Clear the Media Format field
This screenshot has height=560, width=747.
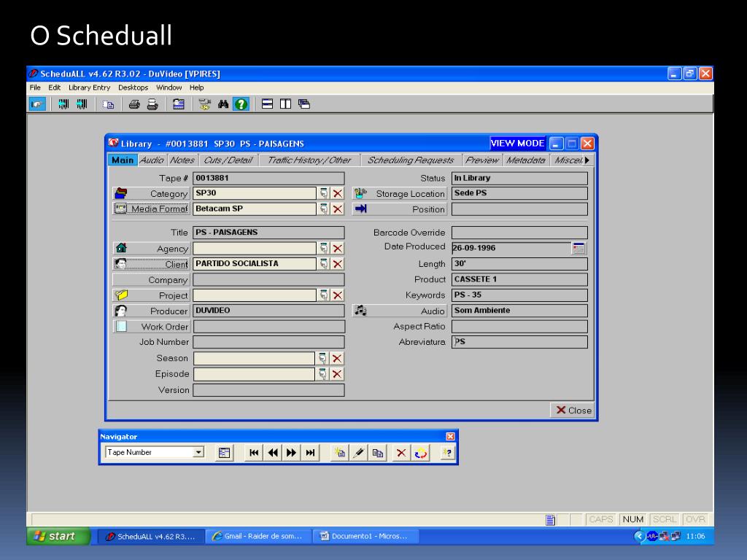338,209
